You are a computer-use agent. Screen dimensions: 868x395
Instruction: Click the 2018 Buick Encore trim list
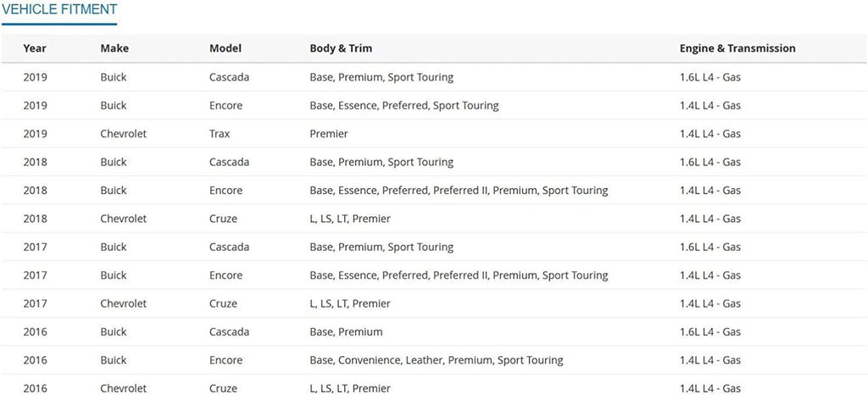pos(459,191)
